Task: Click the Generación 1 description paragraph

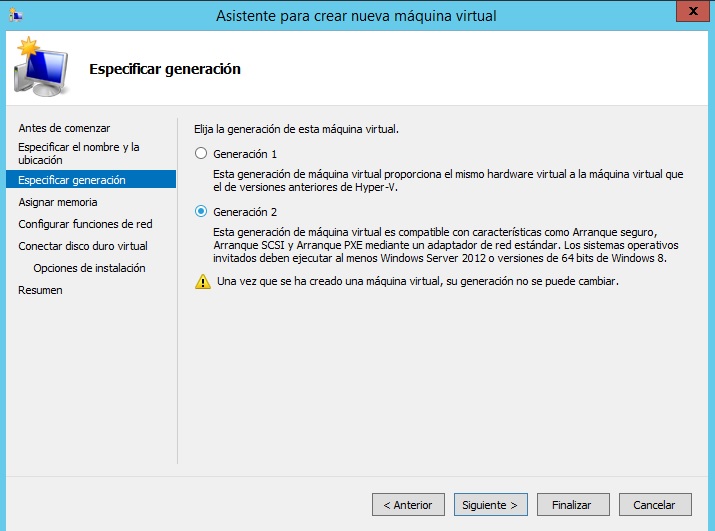Action: click(x=448, y=180)
